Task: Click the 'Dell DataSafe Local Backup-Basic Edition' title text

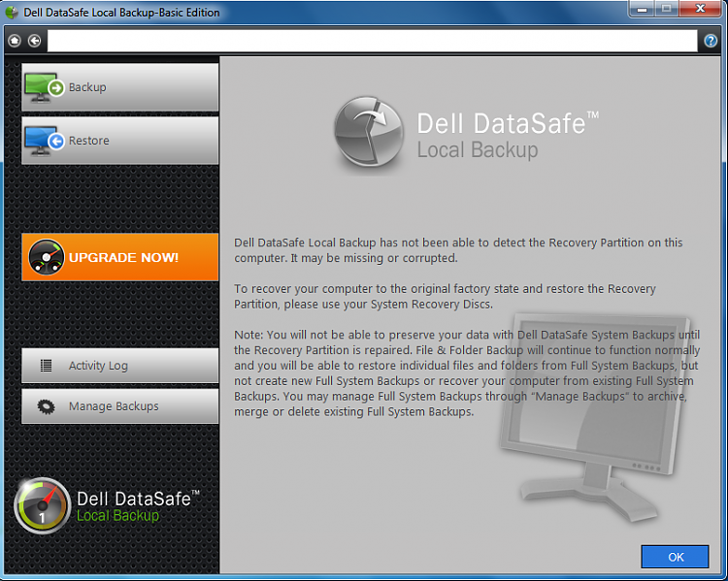Action: coord(121,13)
